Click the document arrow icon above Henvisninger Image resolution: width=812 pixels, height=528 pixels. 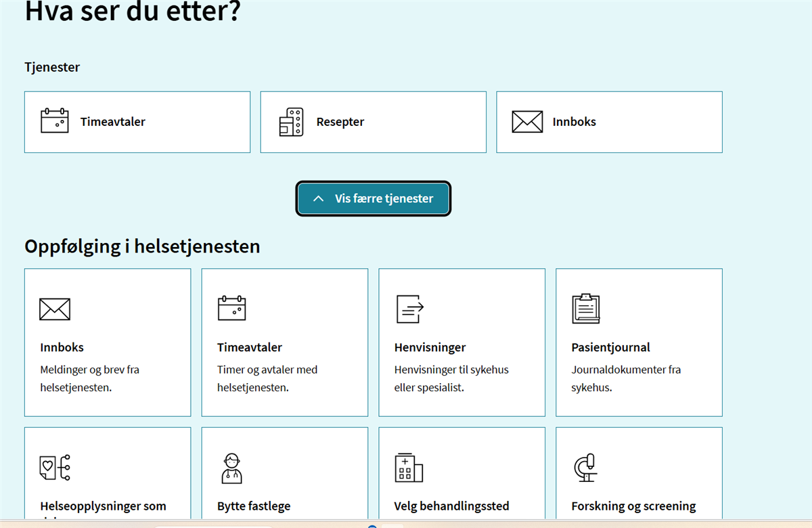point(409,309)
